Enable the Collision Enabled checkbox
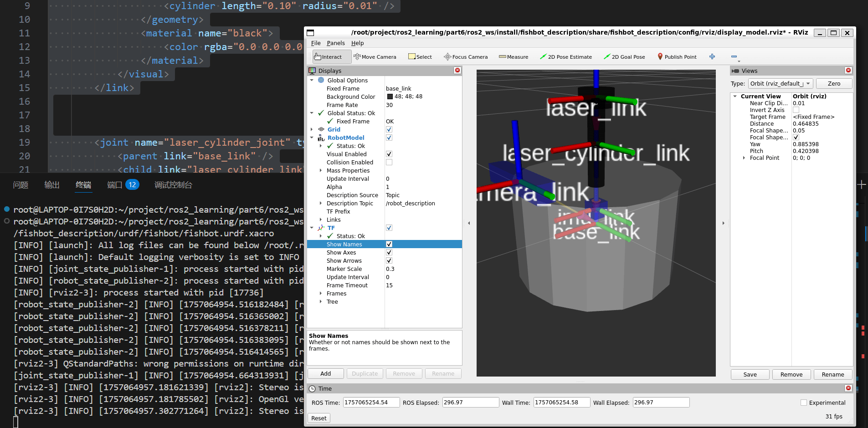Image resolution: width=868 pixels, height=428 pixels. pyautogui.click(x=389, y=163)
